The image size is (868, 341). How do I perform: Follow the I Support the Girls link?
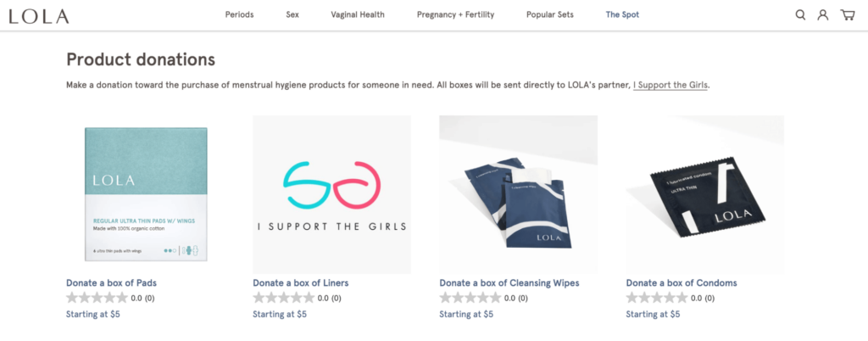coord(670,85)
